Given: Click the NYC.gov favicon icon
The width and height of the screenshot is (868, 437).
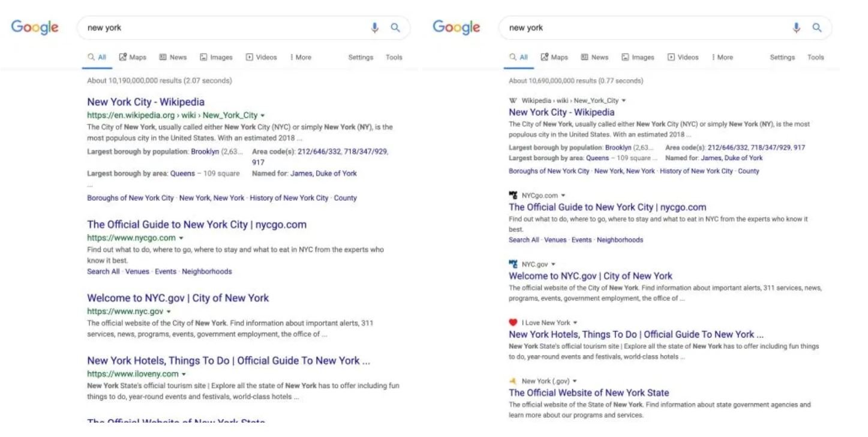Looking at the screenshot, I should point(513,264).
